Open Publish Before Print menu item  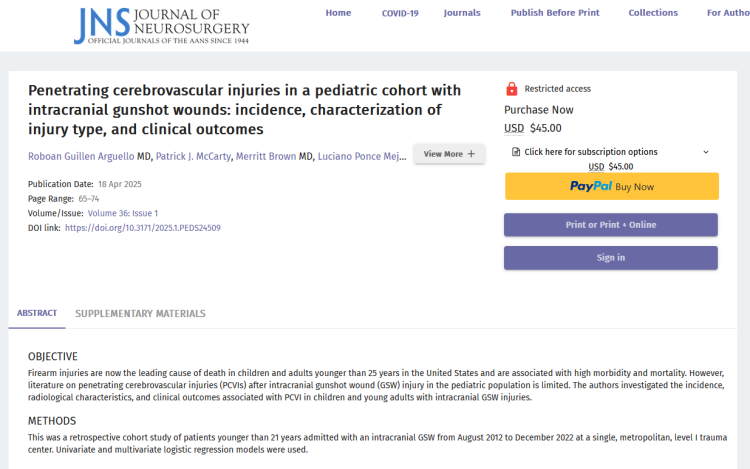(x=554, y=13)
